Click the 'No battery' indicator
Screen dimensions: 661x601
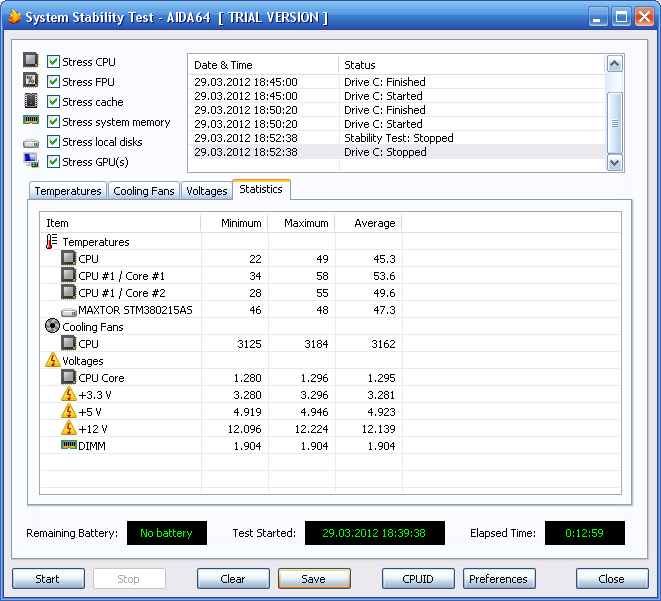click(x=167, y=533)
